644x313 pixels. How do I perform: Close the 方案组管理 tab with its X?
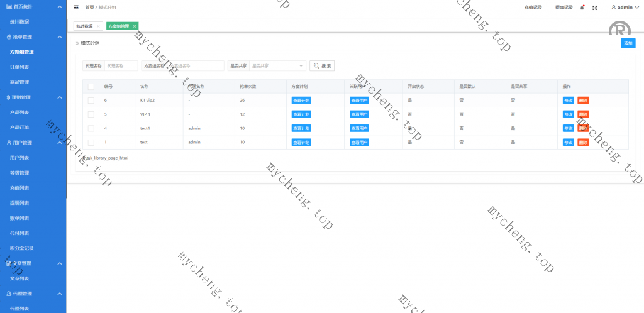(x=134, y=26)
